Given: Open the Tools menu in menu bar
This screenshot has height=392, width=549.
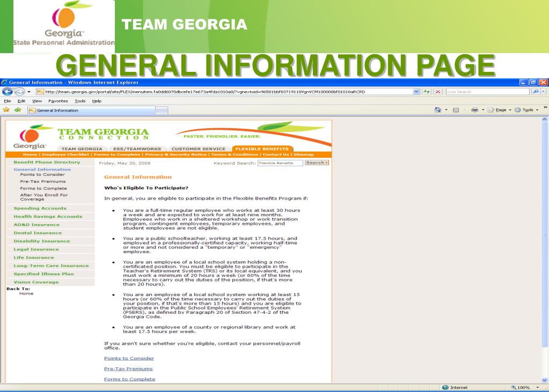Looking at the screenshot, I should point(80,101).
